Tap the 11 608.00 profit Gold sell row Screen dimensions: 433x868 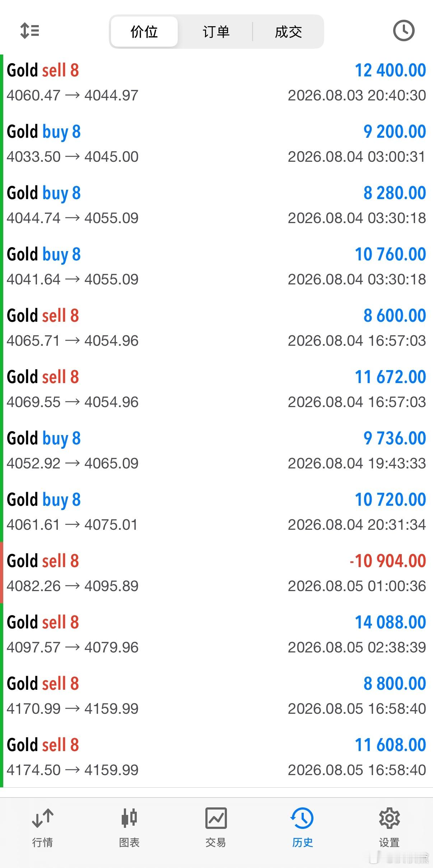coord(216,757)
